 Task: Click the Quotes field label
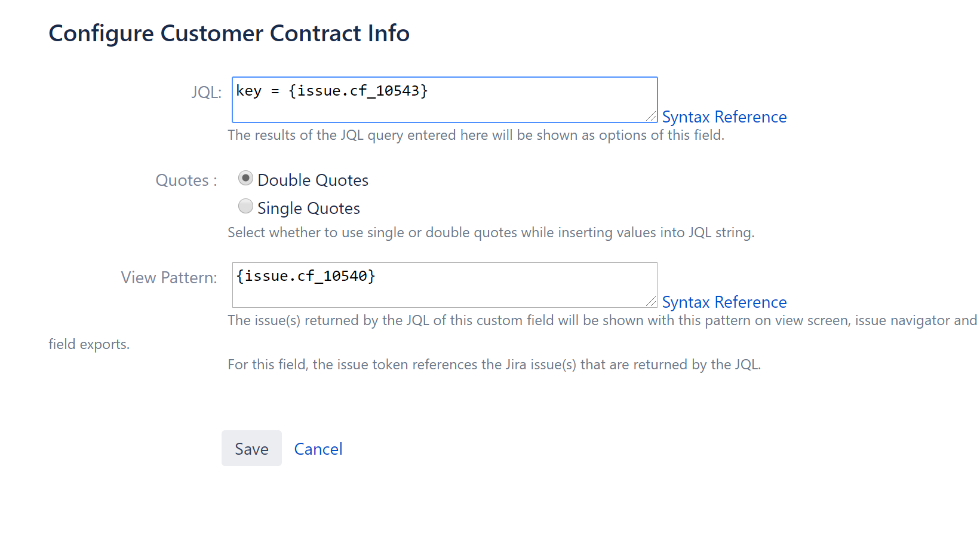click(x=185, y=180)
